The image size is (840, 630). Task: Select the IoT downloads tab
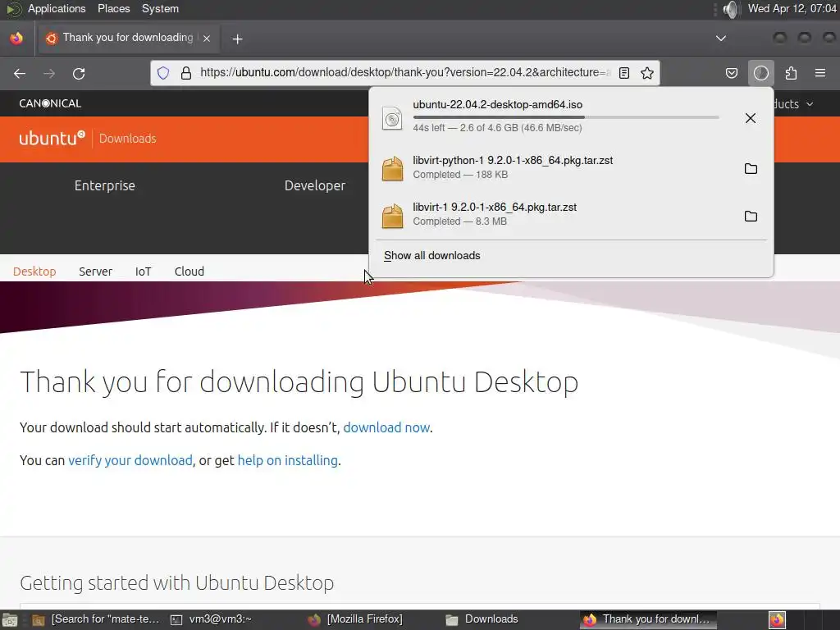143,271
